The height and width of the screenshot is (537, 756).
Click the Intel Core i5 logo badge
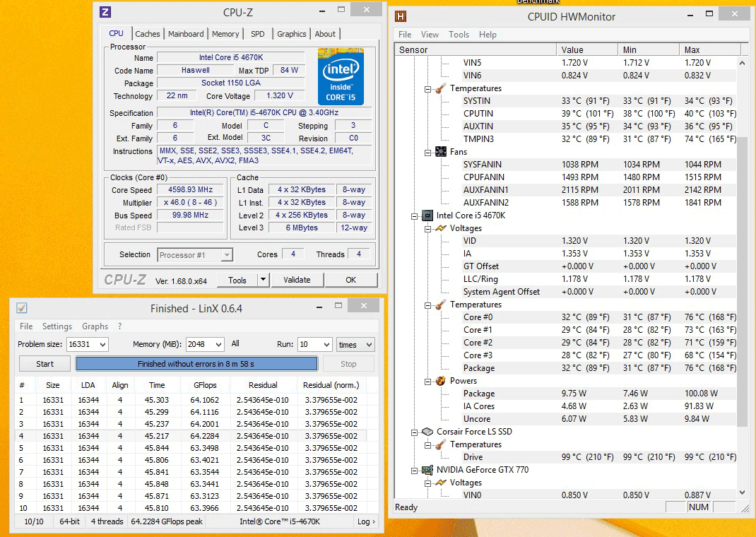tap(341, 76)
